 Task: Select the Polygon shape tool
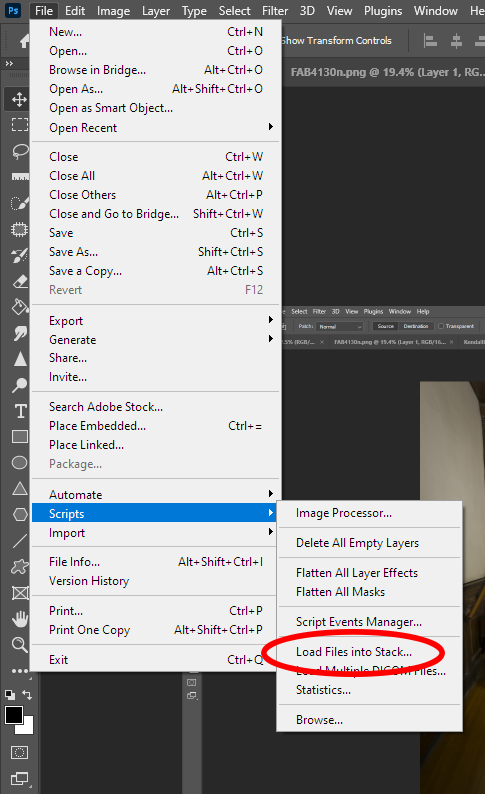point(19,514)
